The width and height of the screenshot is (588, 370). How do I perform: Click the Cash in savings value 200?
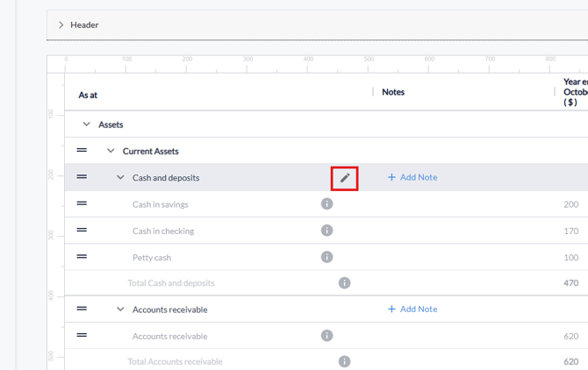pos(570,204)
